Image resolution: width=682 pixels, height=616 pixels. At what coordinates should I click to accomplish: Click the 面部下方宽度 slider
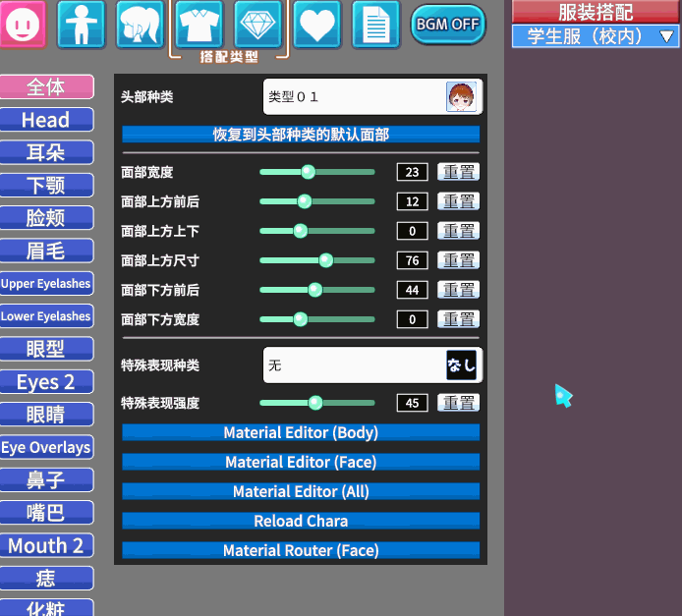pyautogui.click(x=317, y=319)
